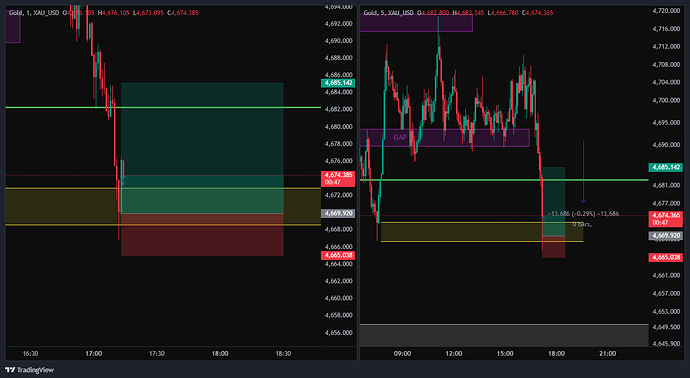Click the 4,692.000 price axis tick
This screenshot has width=690, height=378.
point(338,23)
